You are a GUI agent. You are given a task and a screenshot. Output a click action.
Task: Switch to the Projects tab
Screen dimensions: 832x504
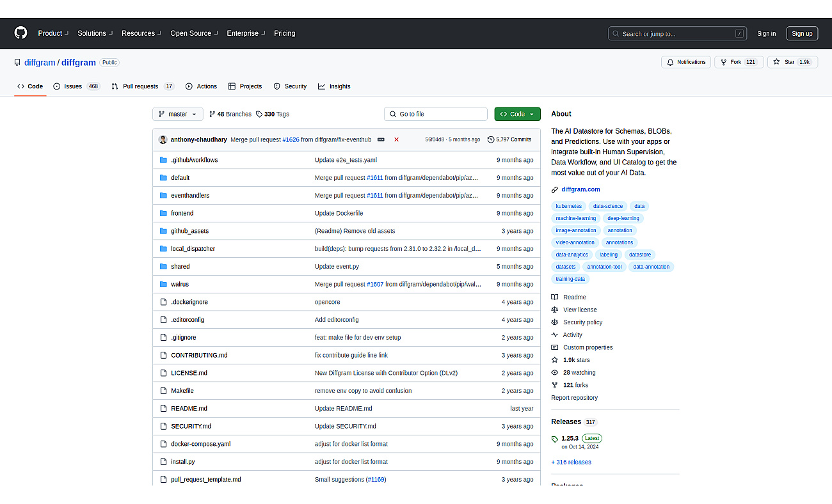pos(245,86)
